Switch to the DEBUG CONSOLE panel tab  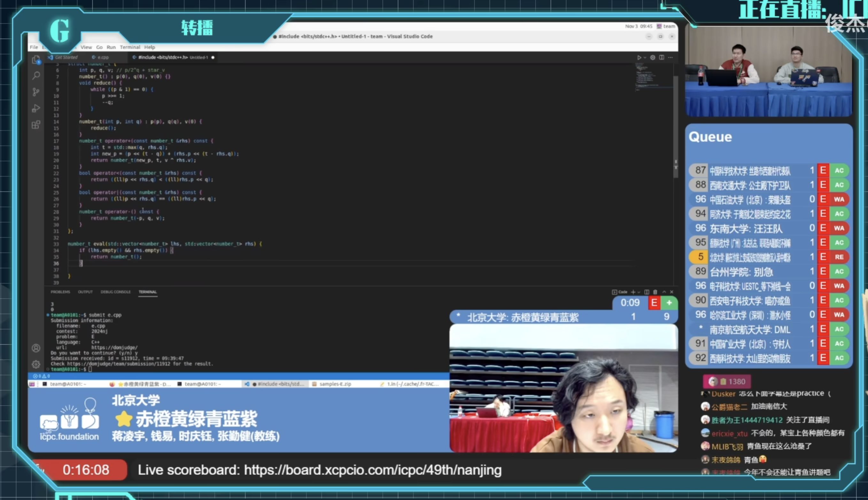tap(115, 292)
